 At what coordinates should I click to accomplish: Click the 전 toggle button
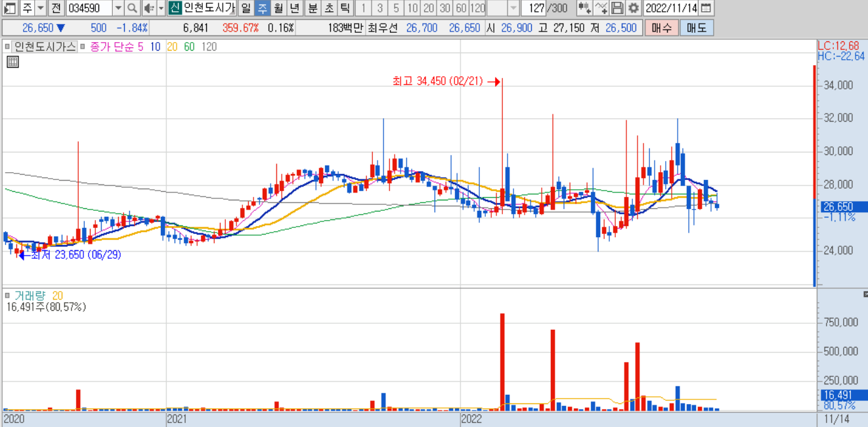[55, 8]
